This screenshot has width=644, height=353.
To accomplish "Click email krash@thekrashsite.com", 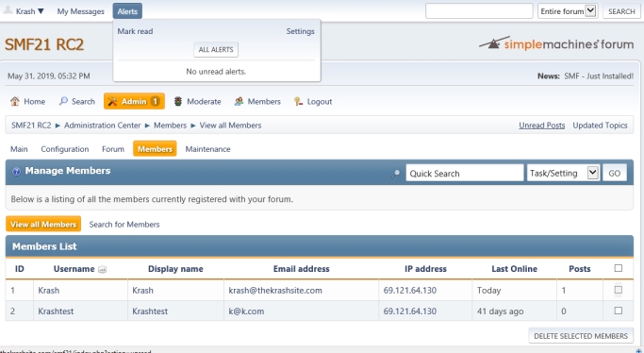I will [275, 290].
